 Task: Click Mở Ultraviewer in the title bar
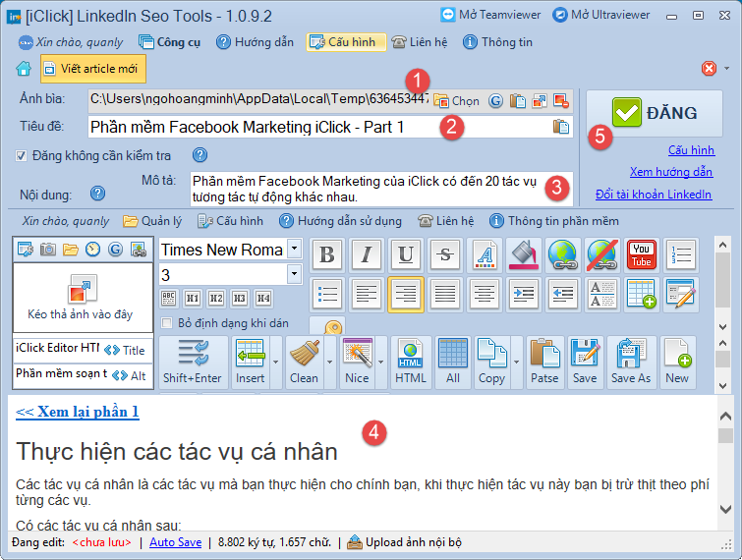click(x=601, y=15)
